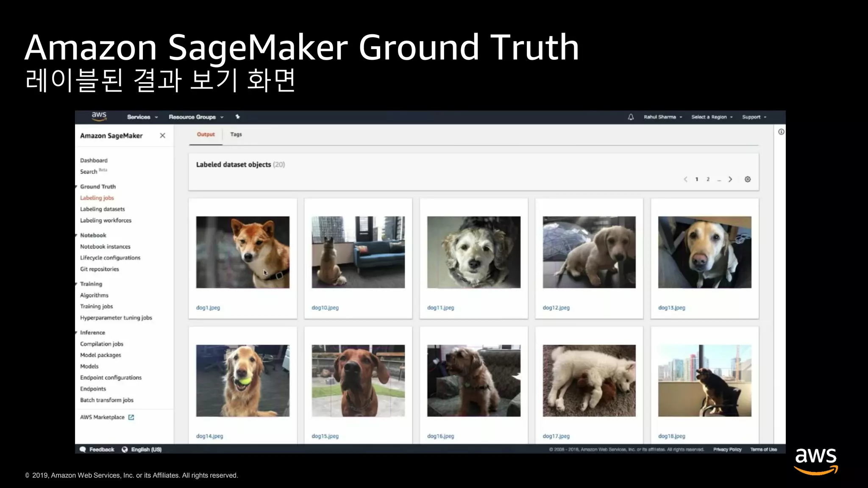This screenshot has width=868, height=488.
Task: Open the dog10.jpeg file link
Action: pyautogui.click(x=325, y=308)
